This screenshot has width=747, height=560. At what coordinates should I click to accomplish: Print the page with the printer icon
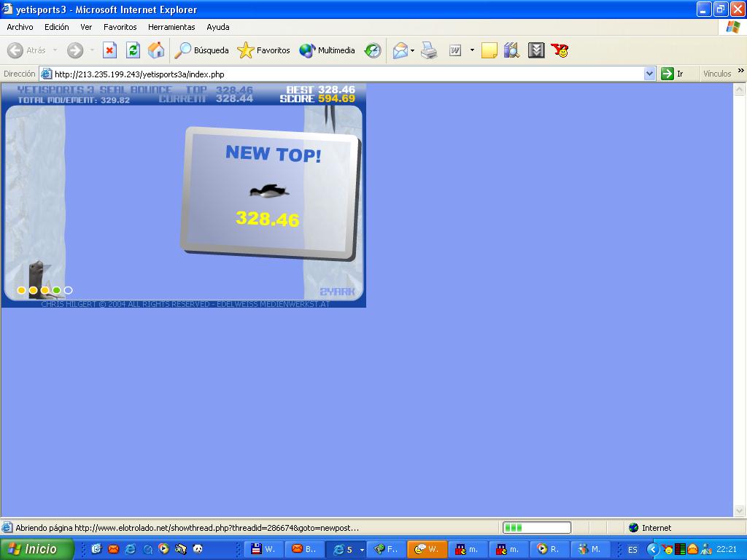[x=429, y=50]
